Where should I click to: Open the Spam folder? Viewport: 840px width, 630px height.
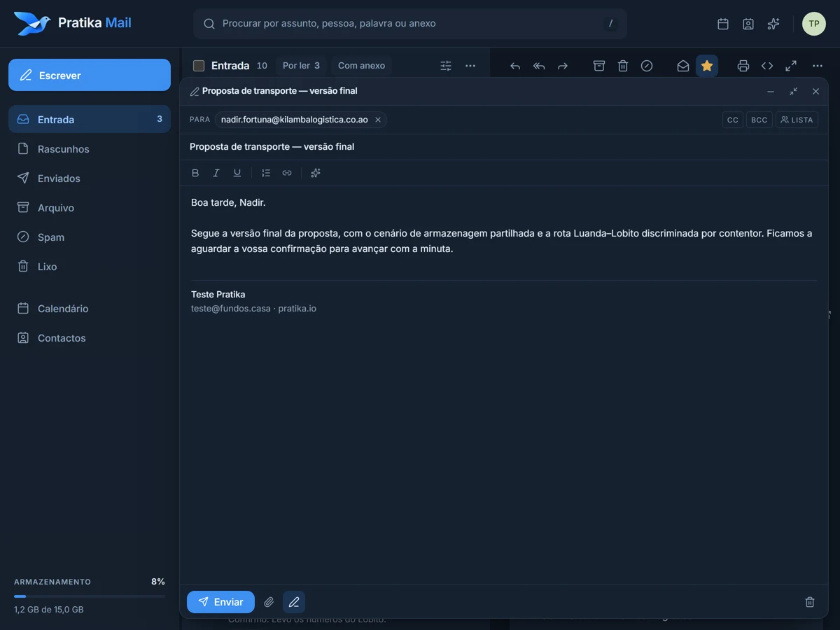coord(90,237)
